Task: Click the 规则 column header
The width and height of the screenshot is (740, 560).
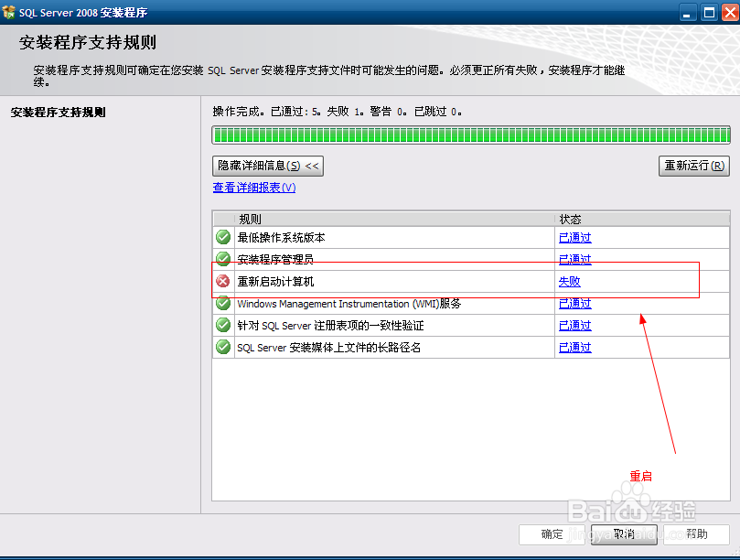Action: coord(394,219)
